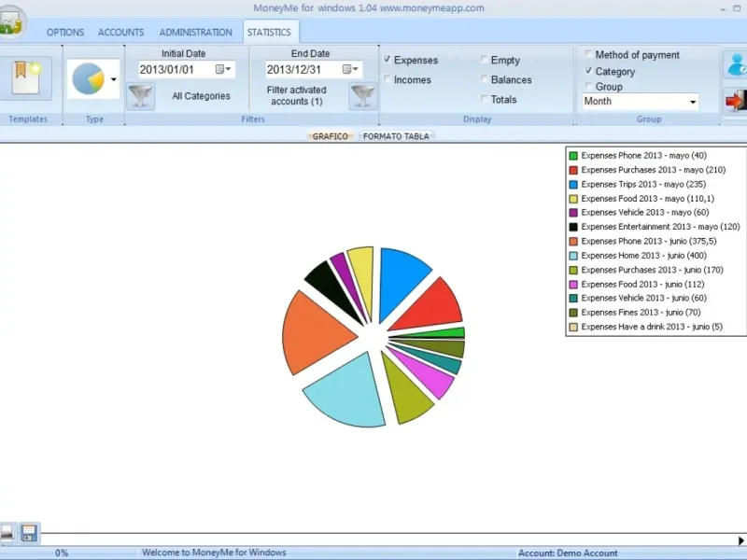Open the MoneyMe application logo menu
This screenshot has width=747, height=560.
point(11,21)
